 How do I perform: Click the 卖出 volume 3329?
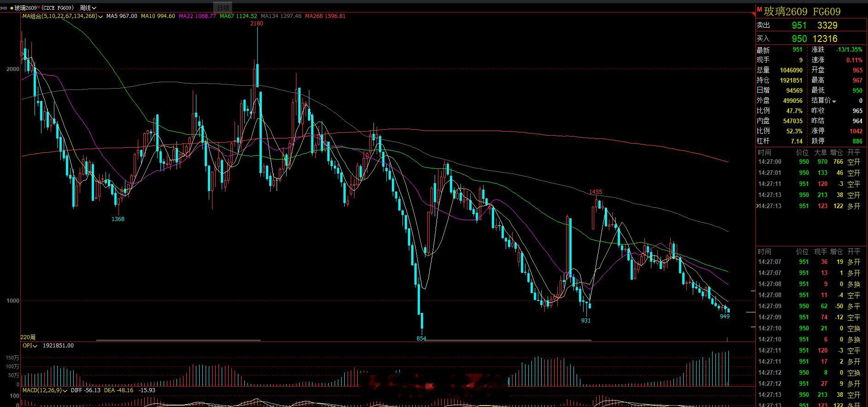(x=827, y=25)
